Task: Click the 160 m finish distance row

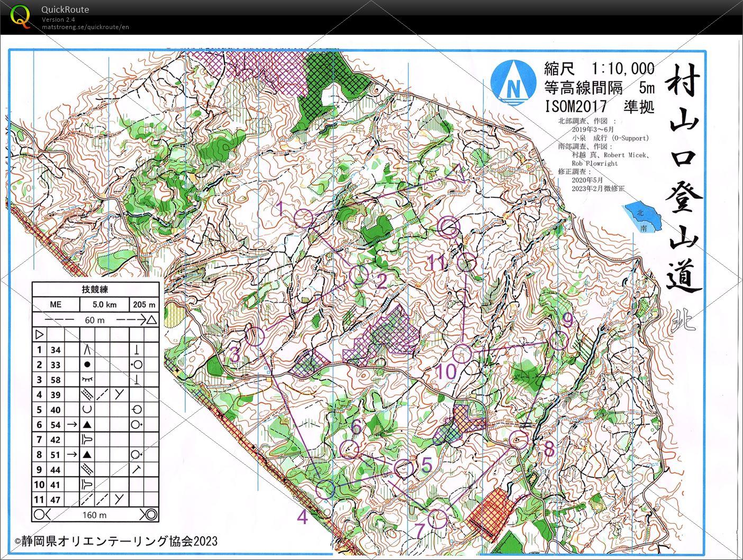Action: (x=95, y=515)
